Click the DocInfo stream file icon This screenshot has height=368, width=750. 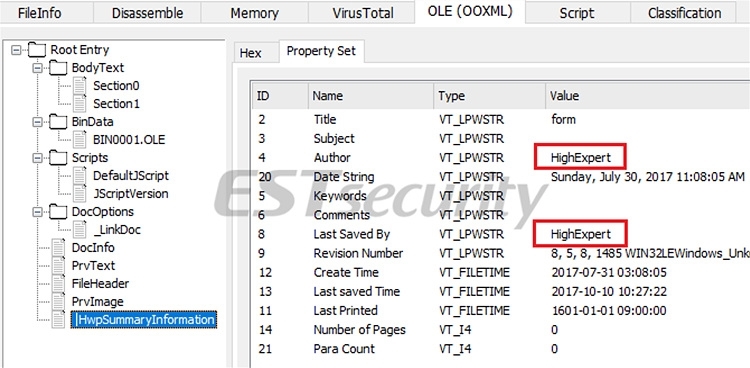click(x=58, y=248)
